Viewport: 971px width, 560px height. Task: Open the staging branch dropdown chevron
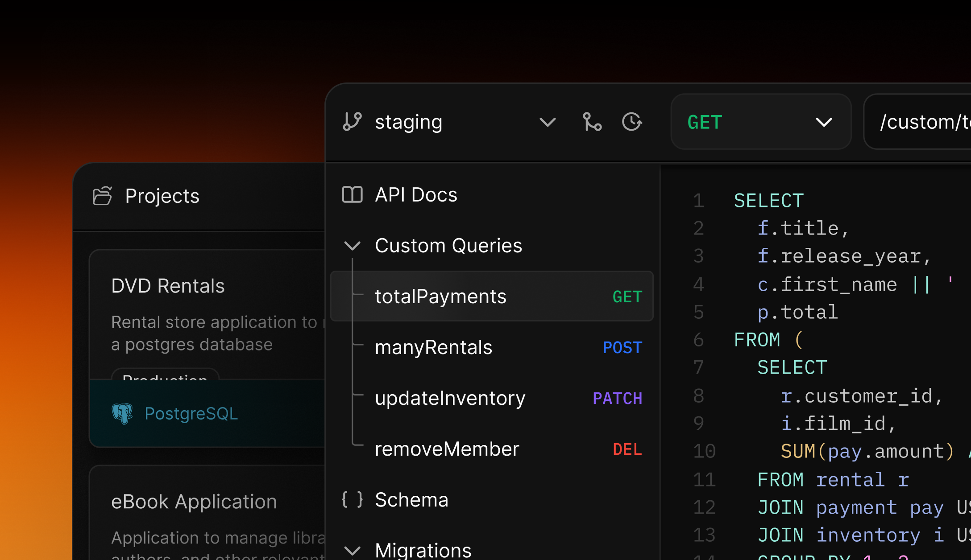coord(548,122)
